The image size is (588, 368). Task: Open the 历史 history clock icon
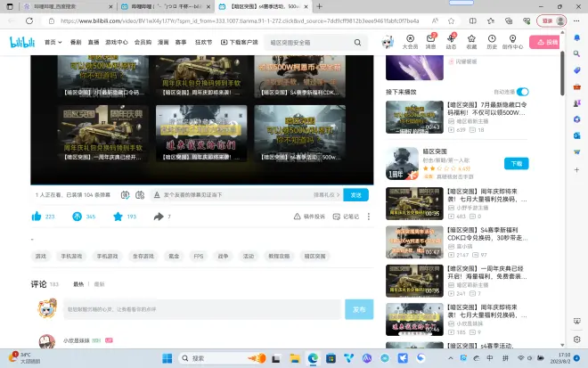tap(492, 42)
